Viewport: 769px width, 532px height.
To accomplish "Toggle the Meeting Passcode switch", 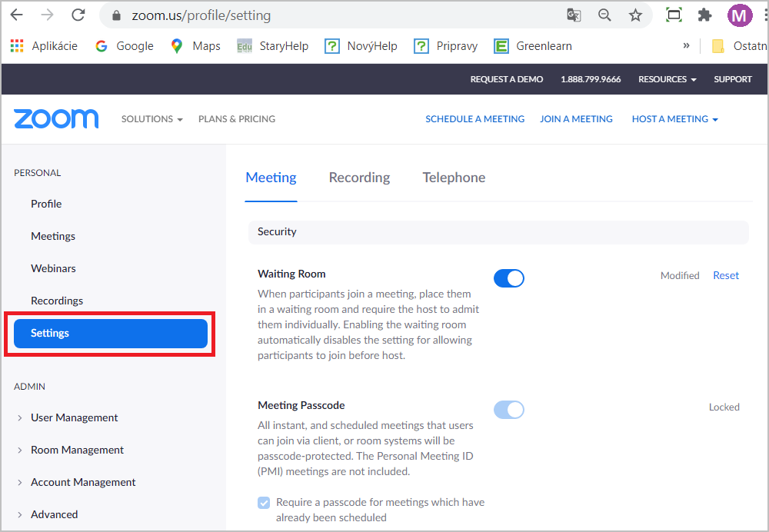I will click(508, 410).
